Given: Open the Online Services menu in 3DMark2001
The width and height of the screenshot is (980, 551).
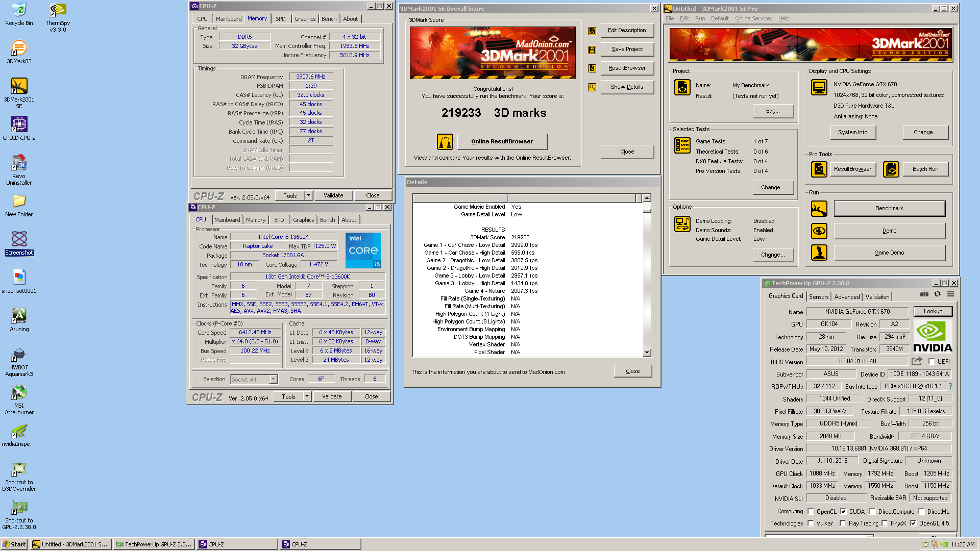Looking at the screenshot, I should (753, 18).
